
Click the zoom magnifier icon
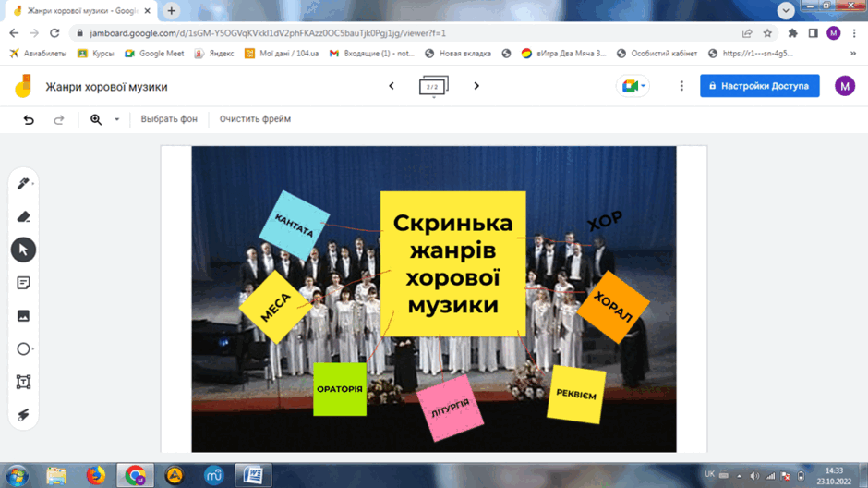[x=96, y=119]
